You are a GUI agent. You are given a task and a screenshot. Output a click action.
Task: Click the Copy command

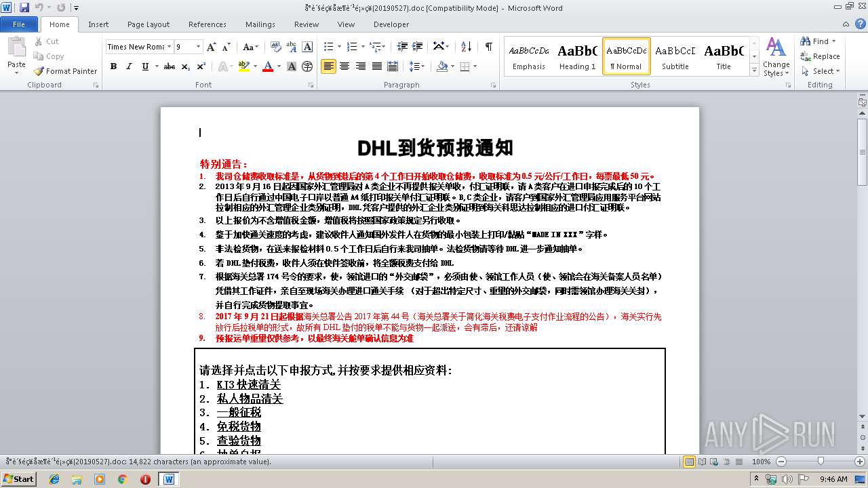[48, 56]
